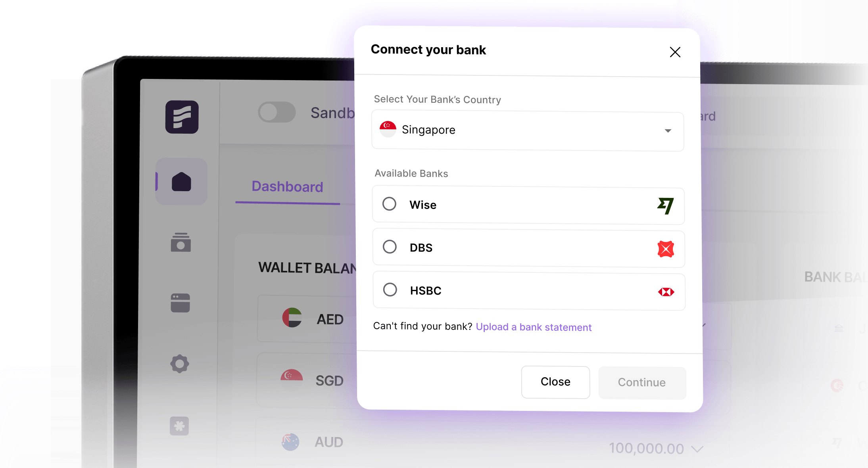Click the HSBC logo icon
The image size is (868, 468).
pyautogui.click(x=666, y=292)
